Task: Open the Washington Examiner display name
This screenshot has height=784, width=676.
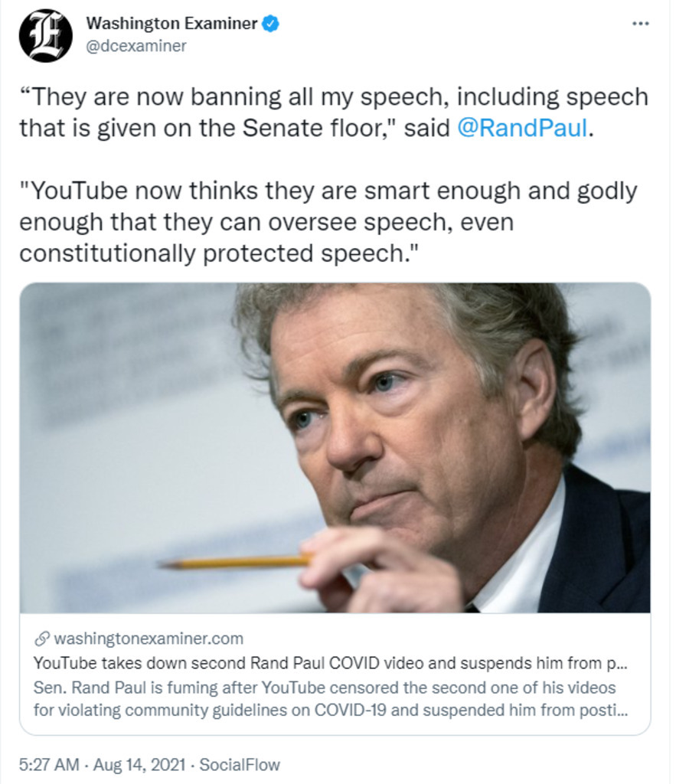Action: (171, 23)
